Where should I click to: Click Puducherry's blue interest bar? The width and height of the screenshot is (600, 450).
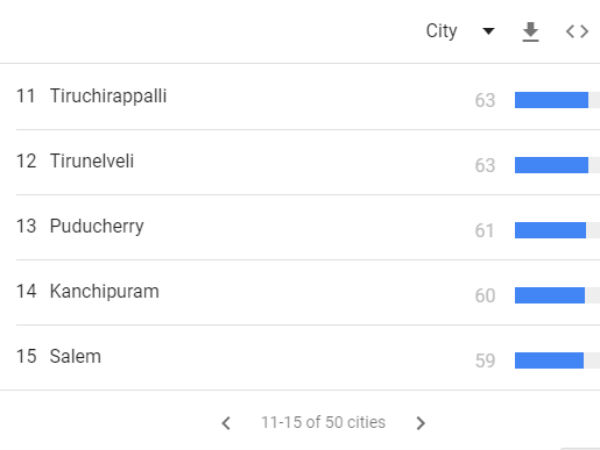[x=550, y=230]
